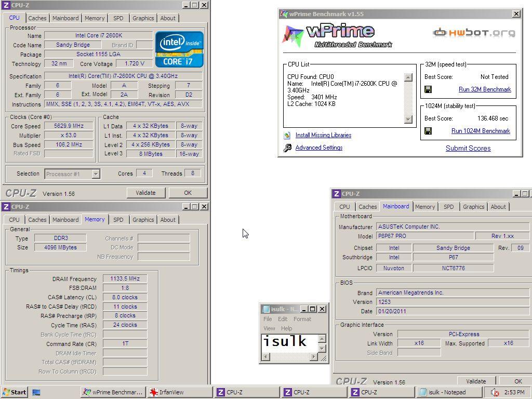The image size is (532, 399).
Task: Click the Multiplier x 53.0 value
Action: [x=69, y=135]
